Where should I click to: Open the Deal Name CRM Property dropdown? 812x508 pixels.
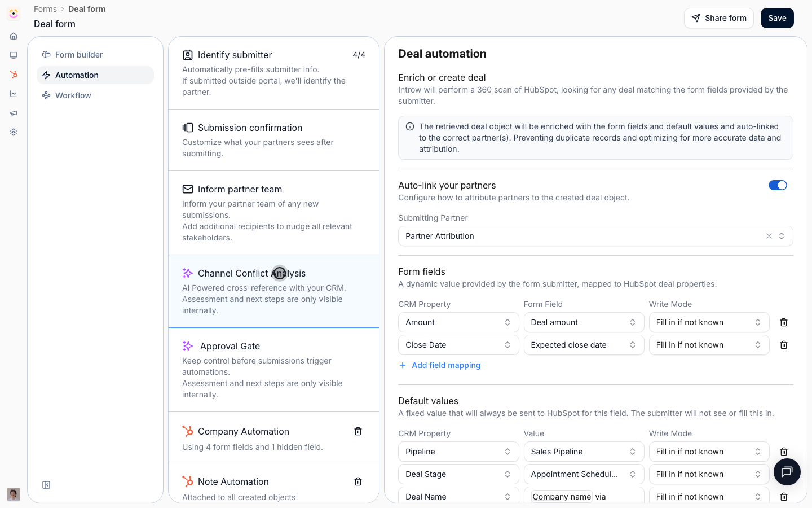coord(458,496)
